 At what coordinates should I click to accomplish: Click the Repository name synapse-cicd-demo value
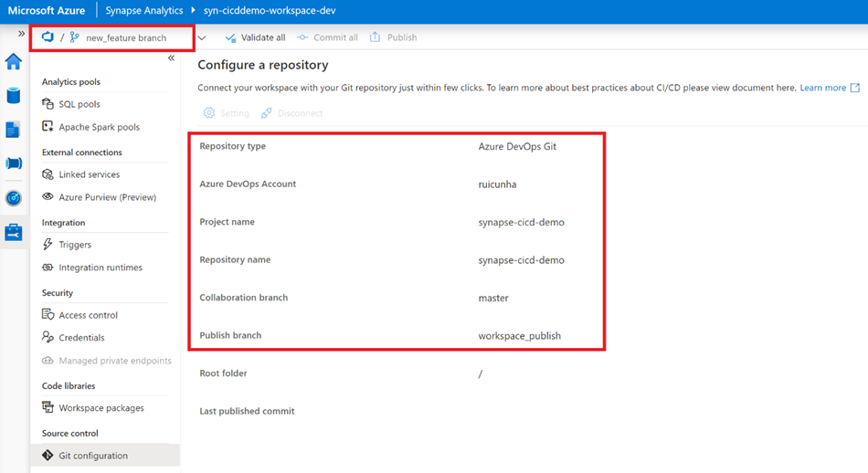[x=521, y=260]
